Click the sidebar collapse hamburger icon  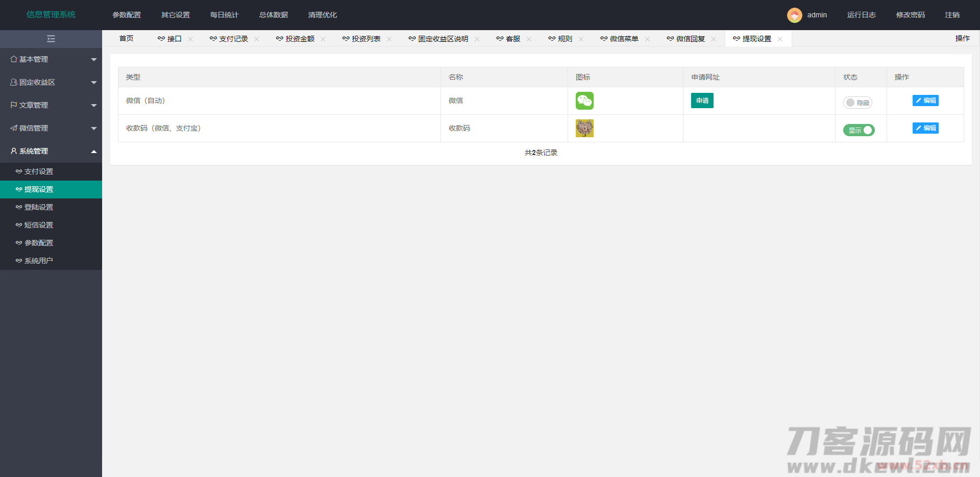point(51,39)
